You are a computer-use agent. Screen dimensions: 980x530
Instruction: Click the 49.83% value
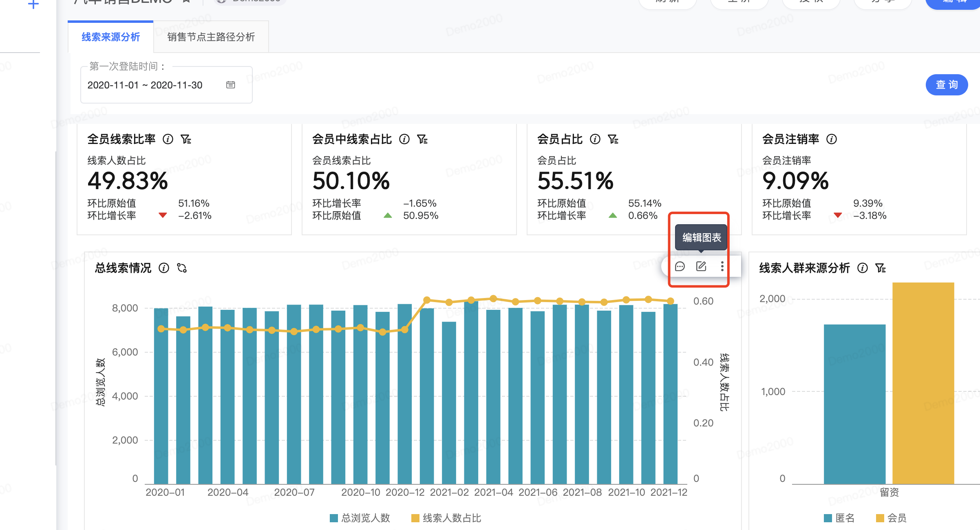point(128,181)
